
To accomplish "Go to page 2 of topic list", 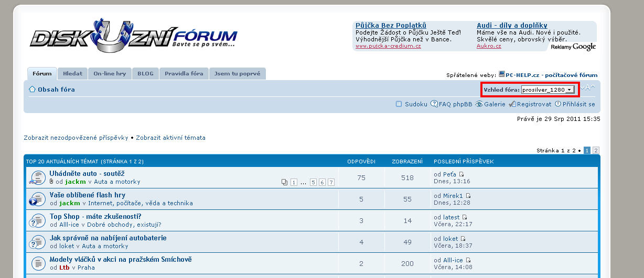I will coord(596,150).
